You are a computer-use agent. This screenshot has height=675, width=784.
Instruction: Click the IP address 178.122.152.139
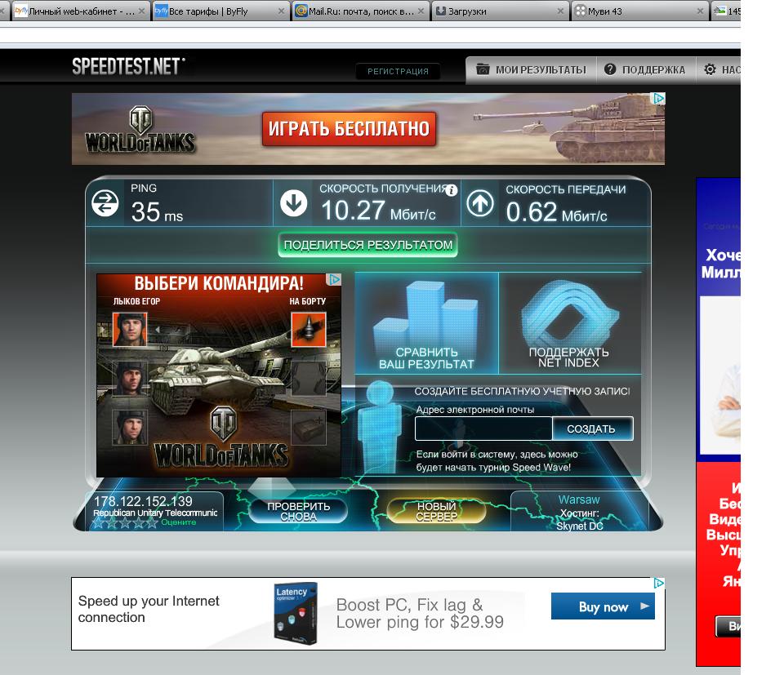143,501
